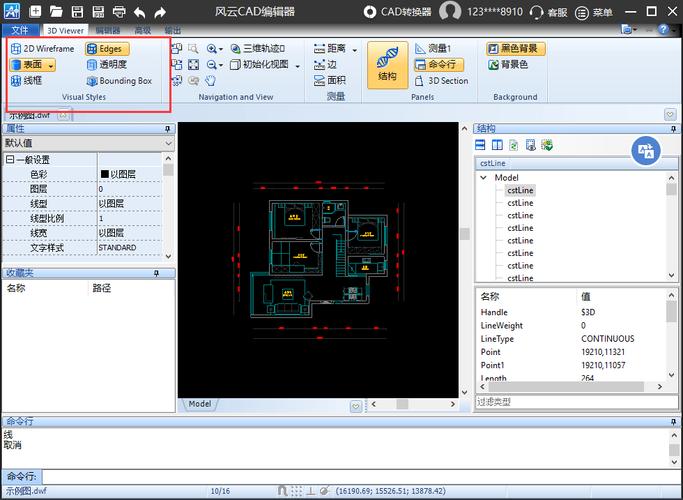
Task: Pin the 结构 panel on the right
Action: (x=673, y=129)
